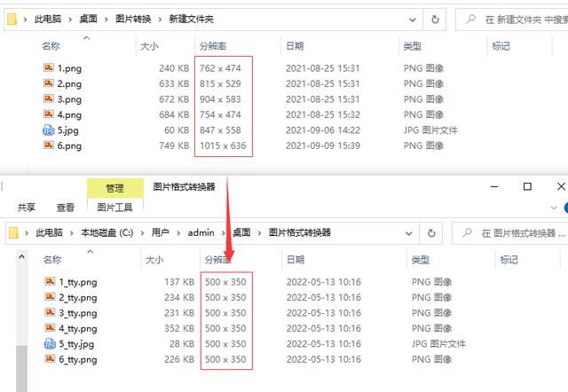This screenshot has width=568, height=392.
Task: Click the 在 图片格式转换器 search field
Action: tap(510, 232)
